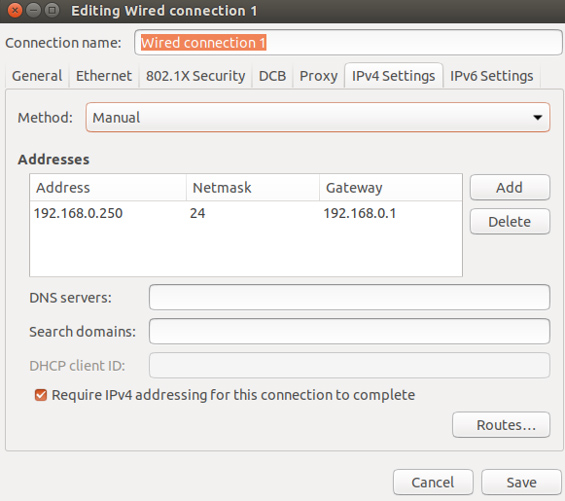Image resolution: width=565 pixels, height=501 pixels.
Task: Open the Ethernet tab
Action: [x=104, y=76]
